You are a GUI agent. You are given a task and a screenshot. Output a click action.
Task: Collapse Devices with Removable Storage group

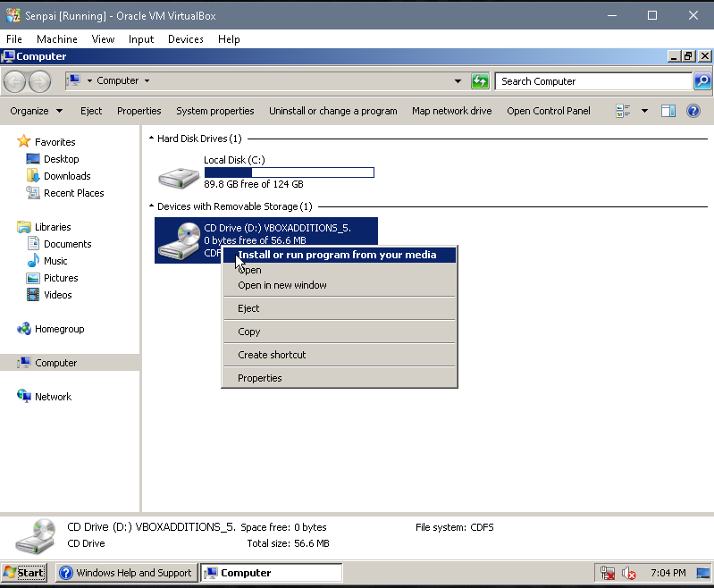pyautogui.click(x=151, y=206)
